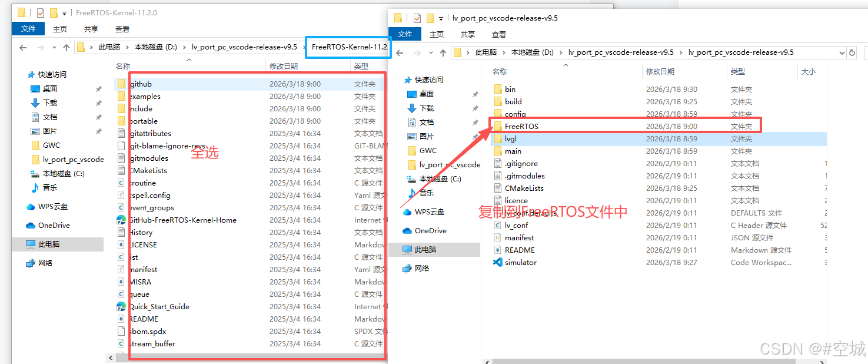Select the portable folder in left window
Screen dimensions: 868x364
(143, 121)
